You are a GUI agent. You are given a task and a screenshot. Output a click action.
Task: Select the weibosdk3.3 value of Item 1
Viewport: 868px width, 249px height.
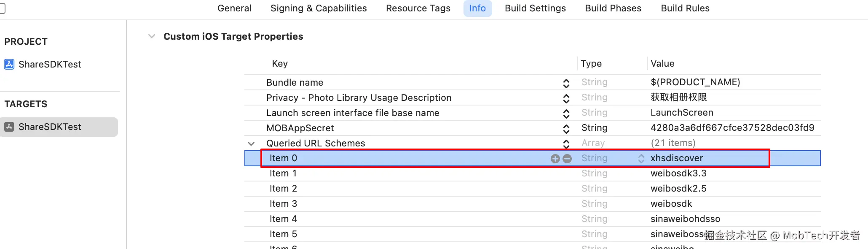click(678, 173)
